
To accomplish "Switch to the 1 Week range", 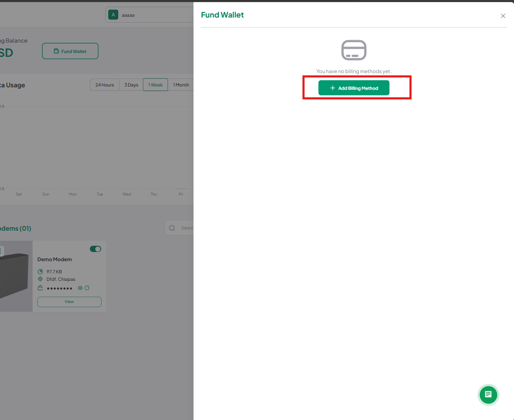I will tap(155, 85).
